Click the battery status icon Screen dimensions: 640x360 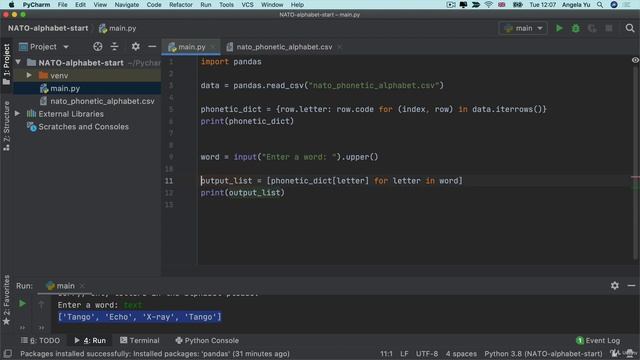518,4
